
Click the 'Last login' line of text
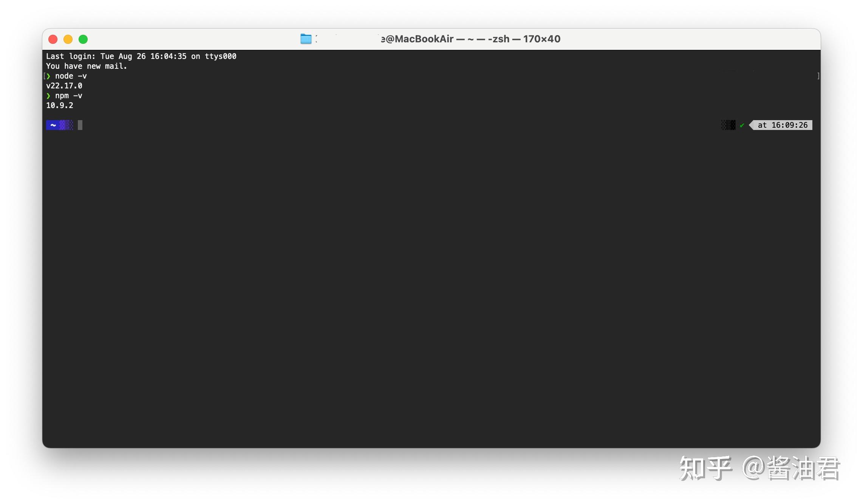coord(141,56)
